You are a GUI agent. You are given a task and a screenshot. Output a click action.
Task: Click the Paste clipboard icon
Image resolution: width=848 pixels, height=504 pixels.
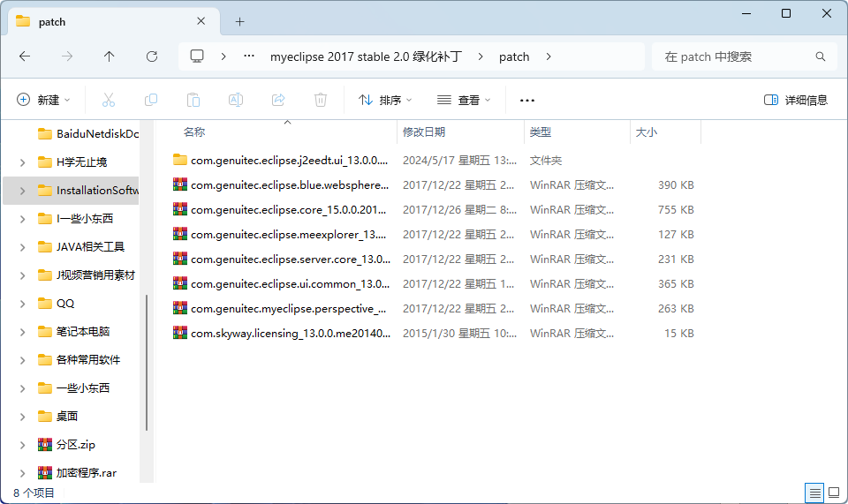tap(193, 100)
